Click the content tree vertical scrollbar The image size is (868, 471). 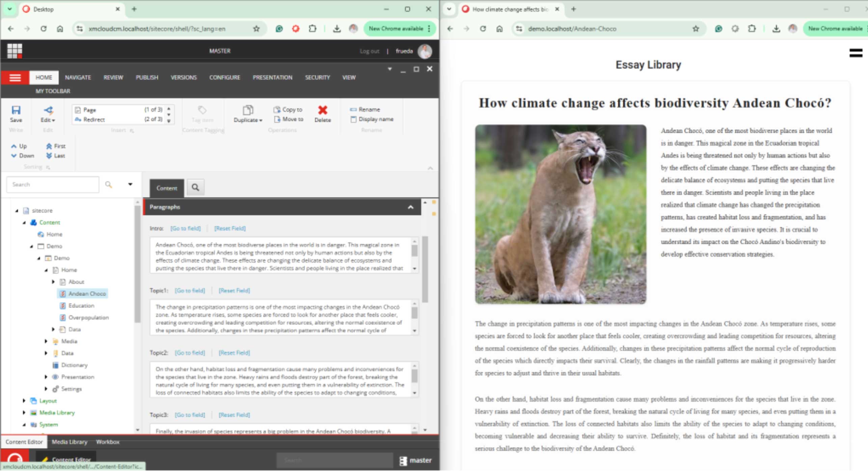pos(137,264)
